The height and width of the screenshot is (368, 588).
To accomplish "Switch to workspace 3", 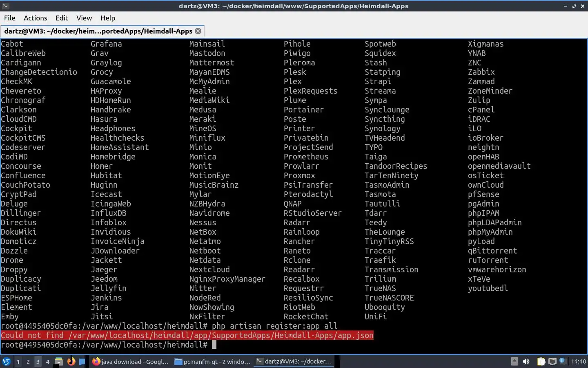I will click(38, 361).
